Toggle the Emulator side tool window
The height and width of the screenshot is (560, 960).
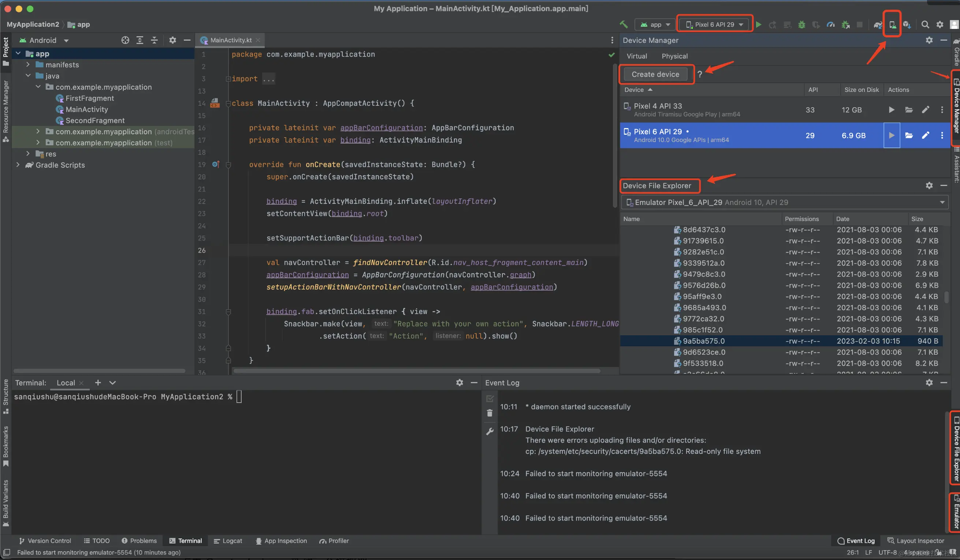click(956, 513)
